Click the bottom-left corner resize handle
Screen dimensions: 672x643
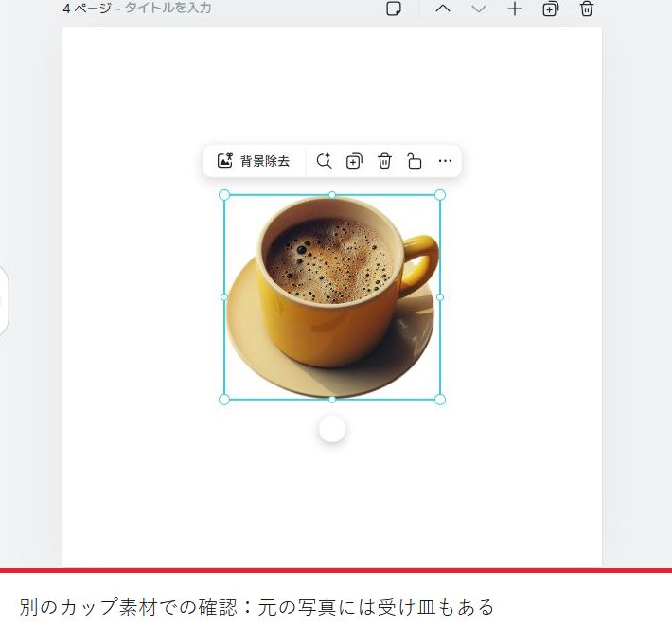point(224,400)
